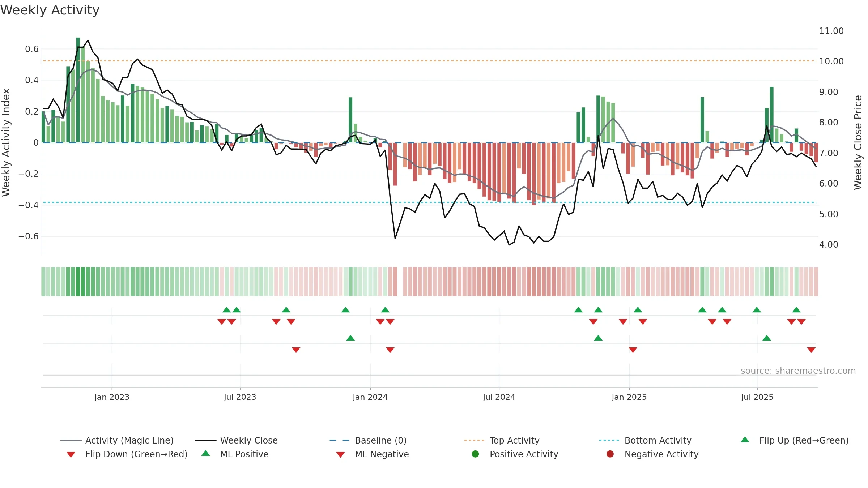Click the red triangle icon beside ML Negative

coord(341,455)
